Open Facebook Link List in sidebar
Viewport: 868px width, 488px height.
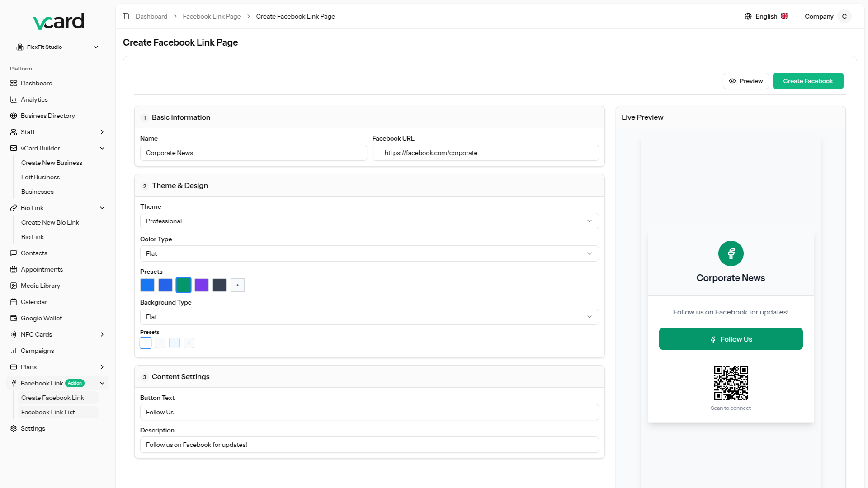click(x=58, y=412)
